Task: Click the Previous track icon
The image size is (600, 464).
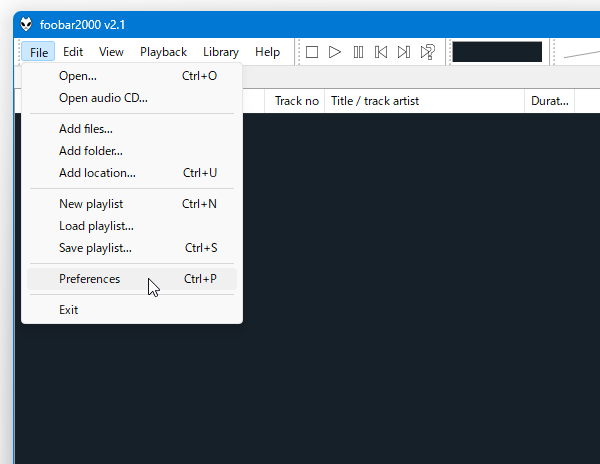Action: (381, 52)
